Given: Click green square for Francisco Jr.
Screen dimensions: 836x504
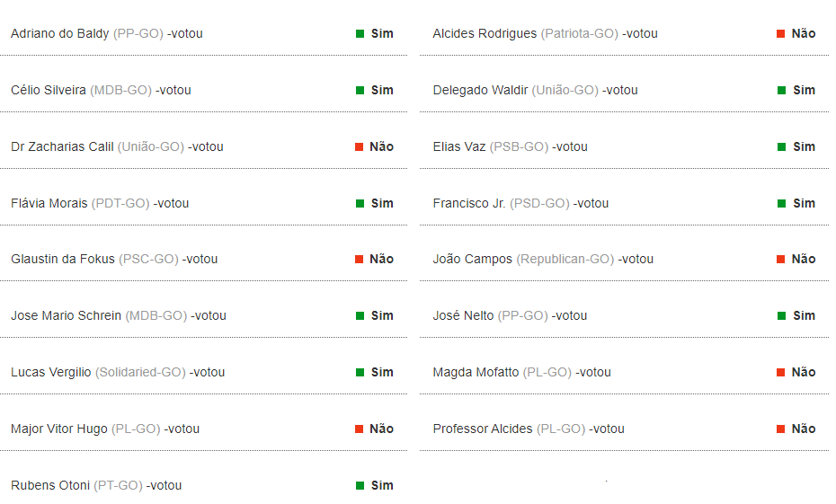Looking at the screenshot, I should 781,204.
